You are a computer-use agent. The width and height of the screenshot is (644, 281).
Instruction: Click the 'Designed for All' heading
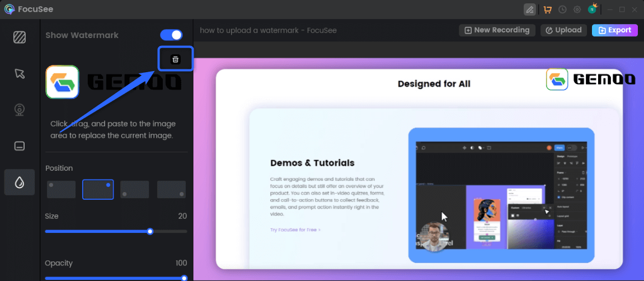(434, 84)
